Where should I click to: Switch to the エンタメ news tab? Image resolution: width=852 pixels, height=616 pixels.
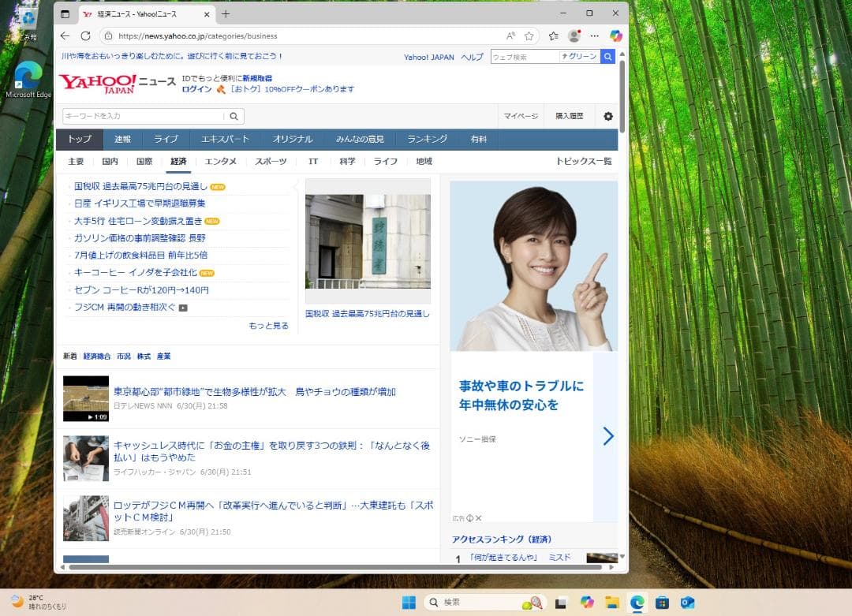219,161
